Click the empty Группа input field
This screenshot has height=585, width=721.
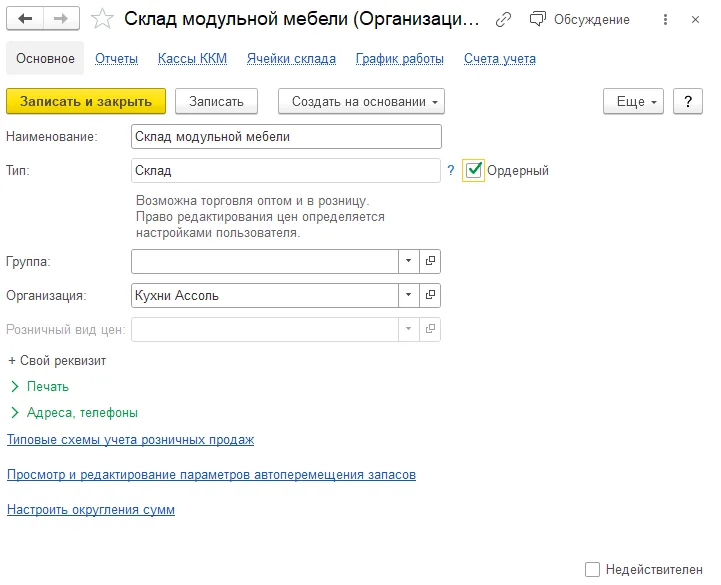(265, 261)
